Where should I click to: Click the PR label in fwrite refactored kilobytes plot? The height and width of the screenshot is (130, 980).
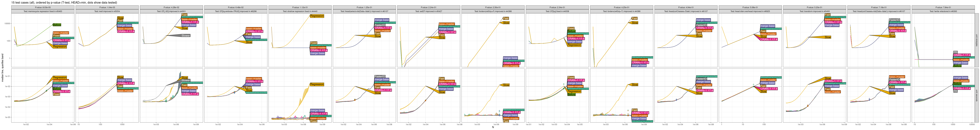coord(955,52)
